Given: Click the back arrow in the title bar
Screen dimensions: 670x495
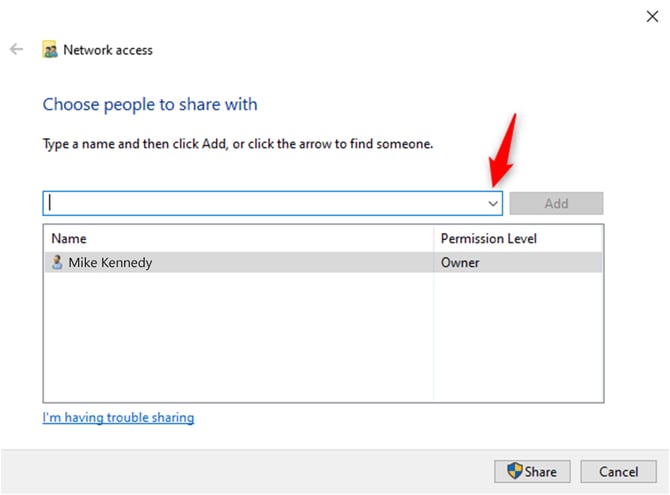Looking at the screenshot, I should pos(16,49).
